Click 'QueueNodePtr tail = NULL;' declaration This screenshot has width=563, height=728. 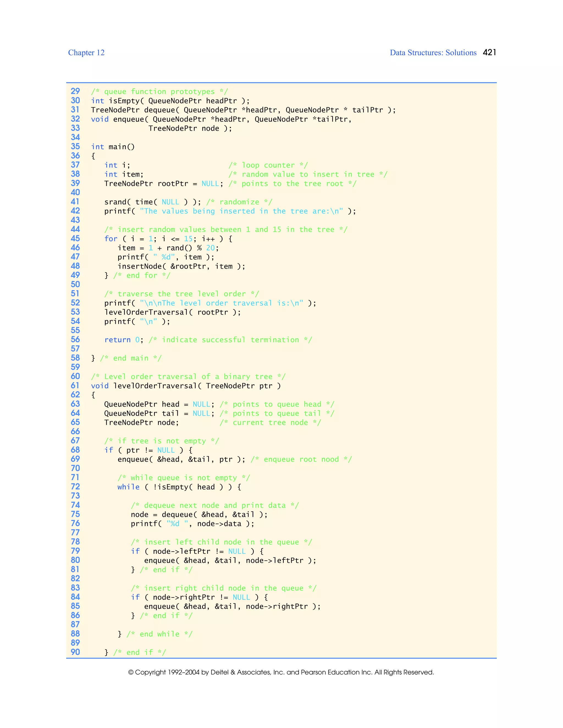pyautogui.click(x=159, y=414)
